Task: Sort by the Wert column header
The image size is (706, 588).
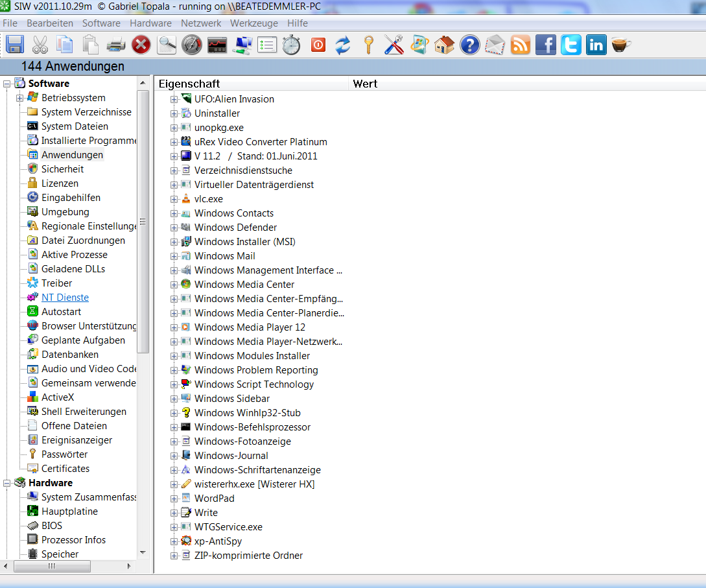Action: tap(527, 84)
